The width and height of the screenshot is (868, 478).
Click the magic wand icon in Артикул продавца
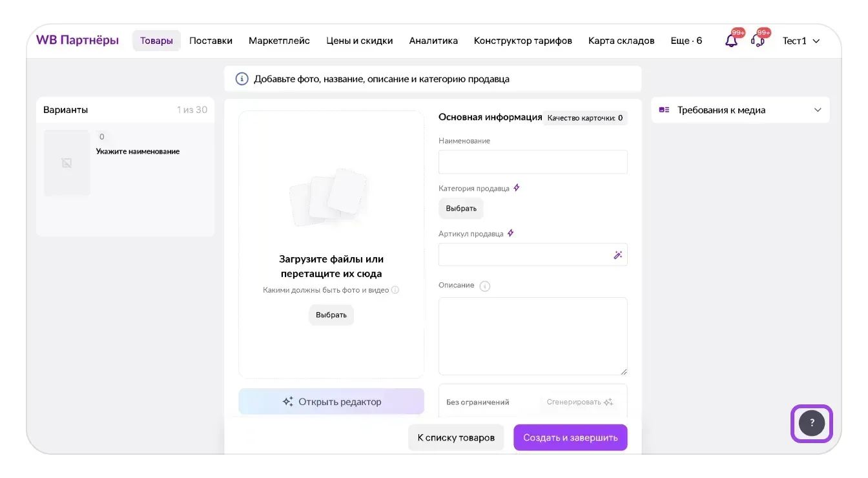617,255
